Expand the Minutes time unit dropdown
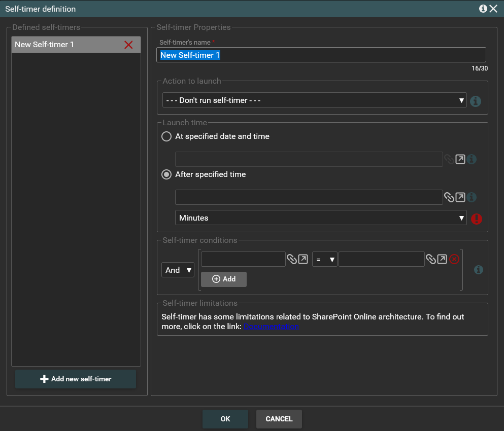Viewport: 504px width, 431px height. [320, 218]
